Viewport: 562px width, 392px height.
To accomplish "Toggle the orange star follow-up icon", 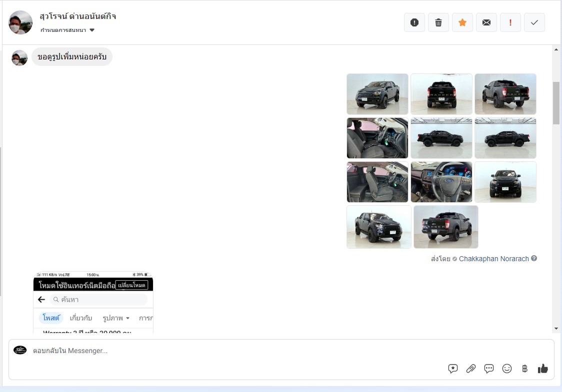I will coord(462,22).
